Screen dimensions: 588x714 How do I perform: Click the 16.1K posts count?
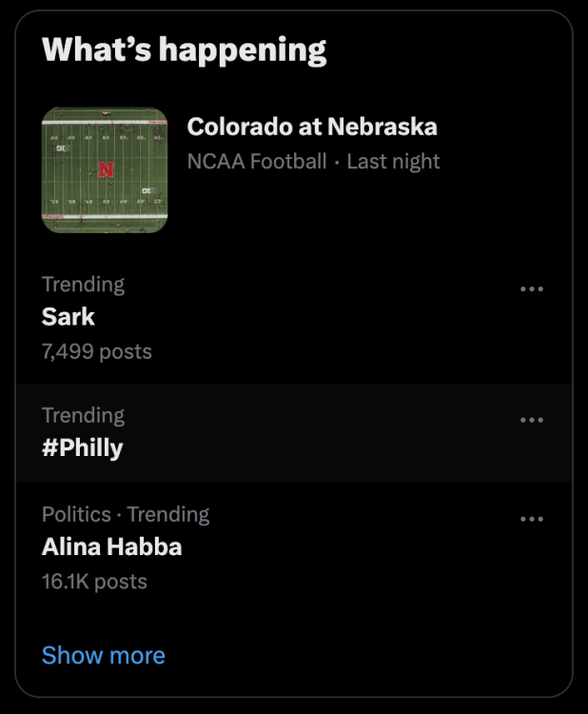[x=94, y=581]
